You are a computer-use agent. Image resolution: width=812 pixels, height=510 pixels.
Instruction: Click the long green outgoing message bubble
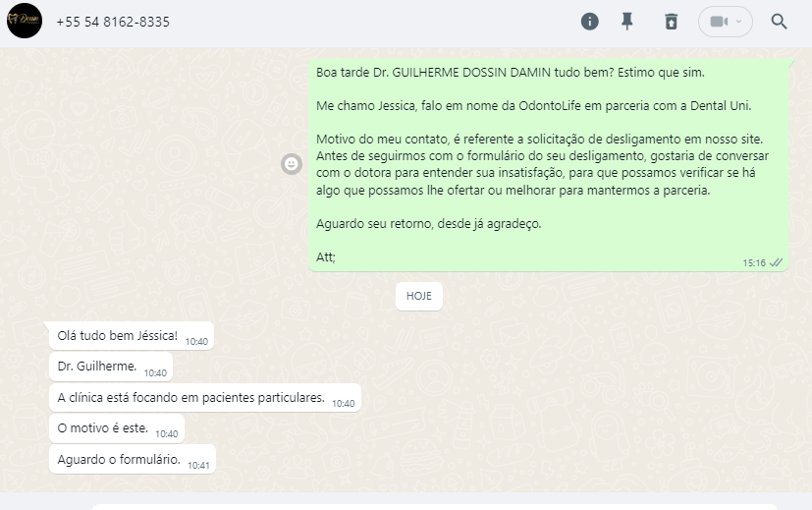point(549,165)
